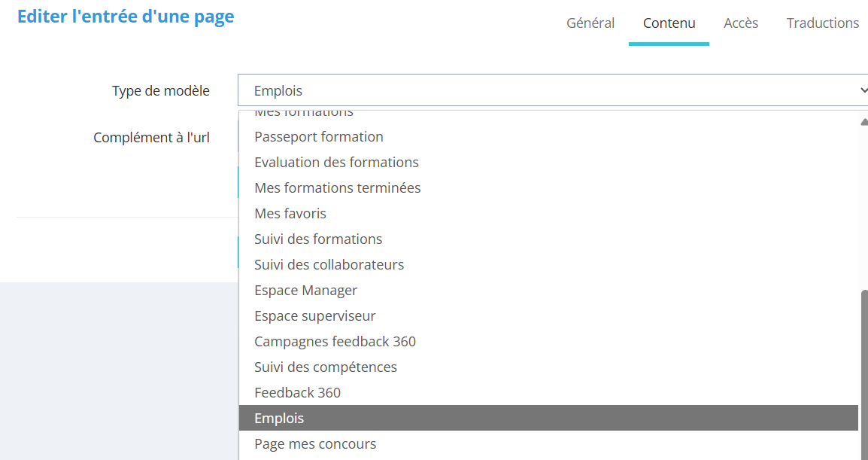Select Passeport formation from the list
Screen dimensions: 868x460
click(x=319, y=137)
